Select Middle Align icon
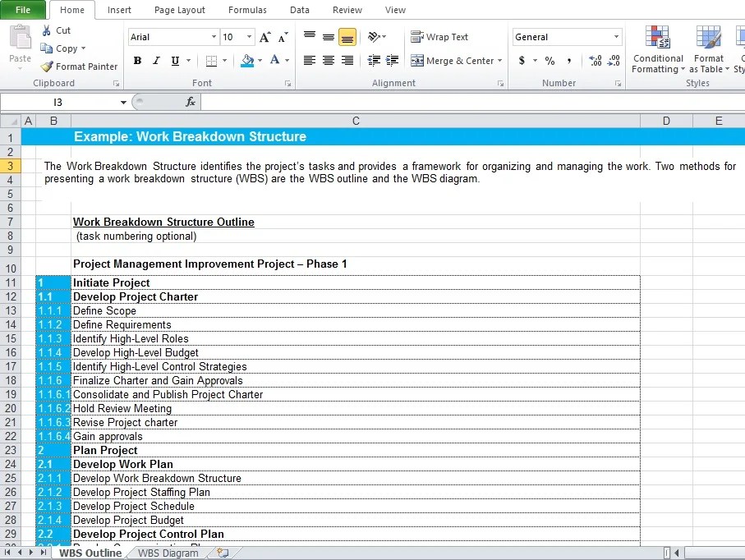 click(329, 37)
